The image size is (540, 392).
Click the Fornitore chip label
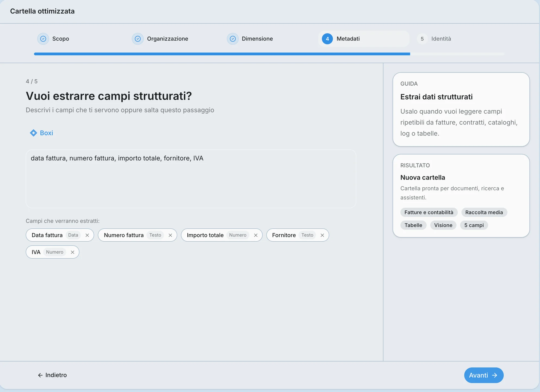click(x=284, y=235)
